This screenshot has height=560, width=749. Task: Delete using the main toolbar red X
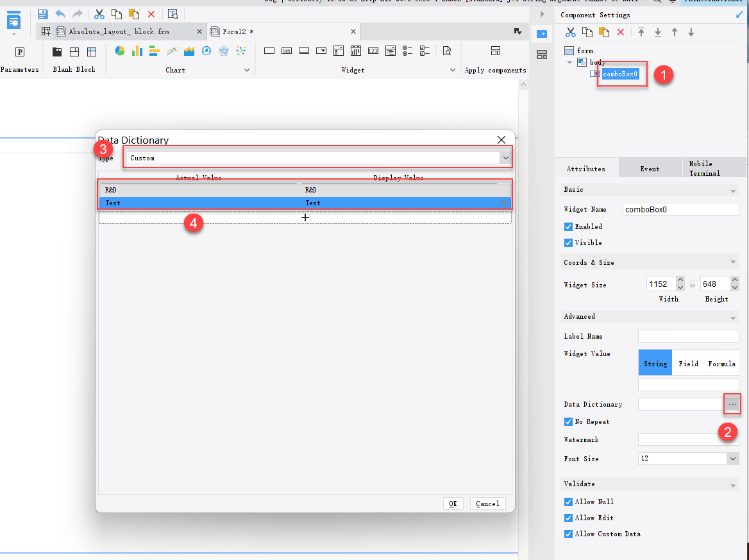151,14
